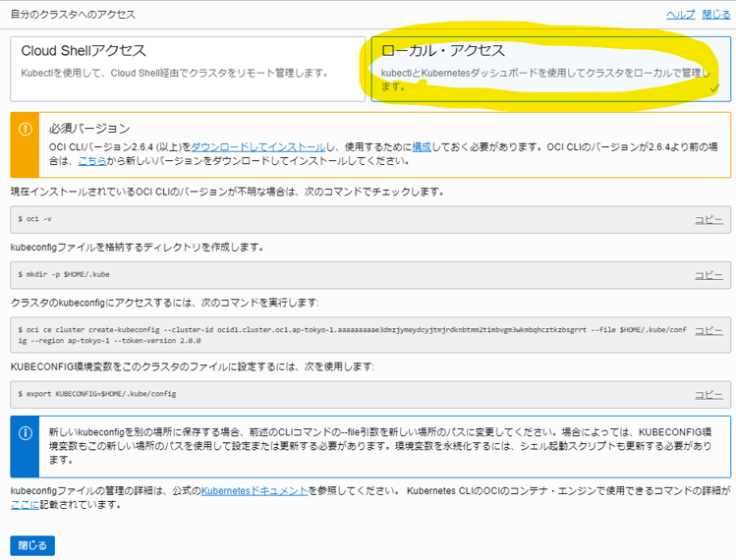Click the '$ mkdir -p $HOME/.kube' command text
This screenshot has width=736, height=560.
pos(64,274)
